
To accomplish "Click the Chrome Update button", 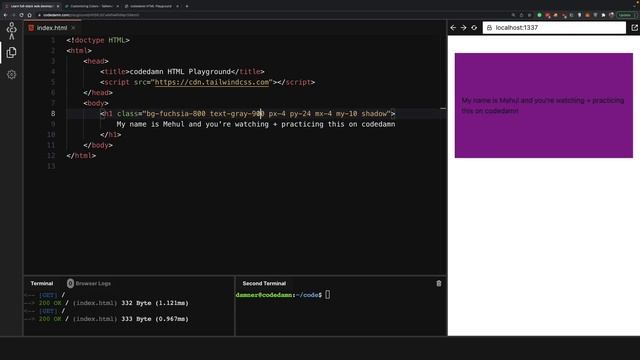I will point(625,15).
